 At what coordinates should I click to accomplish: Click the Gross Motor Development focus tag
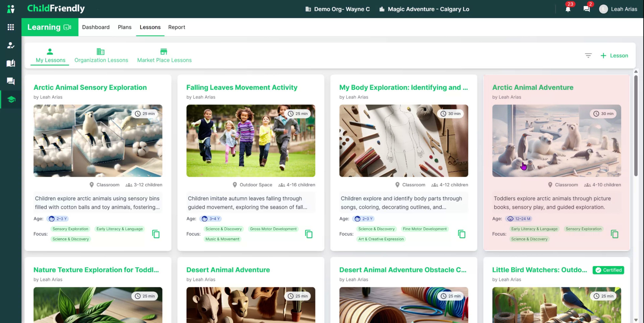(273, 229)
